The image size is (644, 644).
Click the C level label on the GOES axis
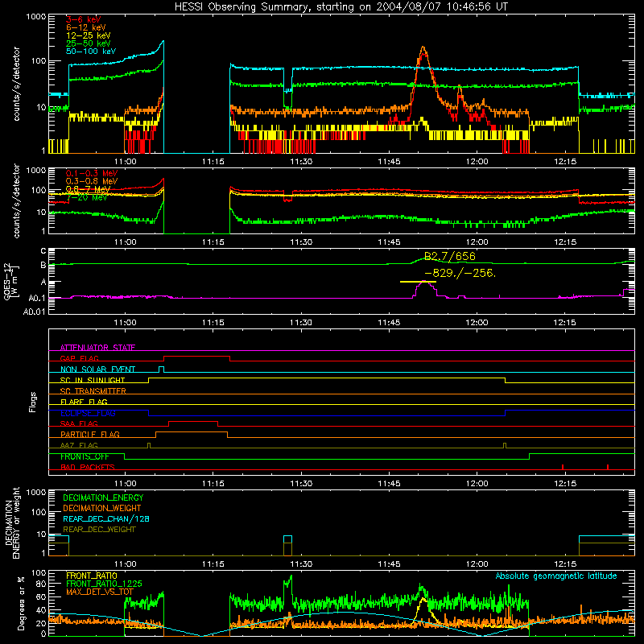43,250
